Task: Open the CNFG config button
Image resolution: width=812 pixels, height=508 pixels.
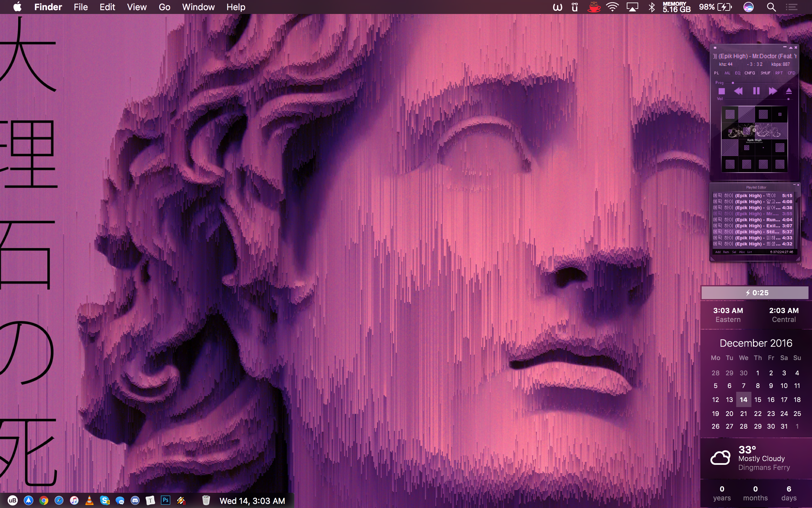Action: click(x=750, y=73)
